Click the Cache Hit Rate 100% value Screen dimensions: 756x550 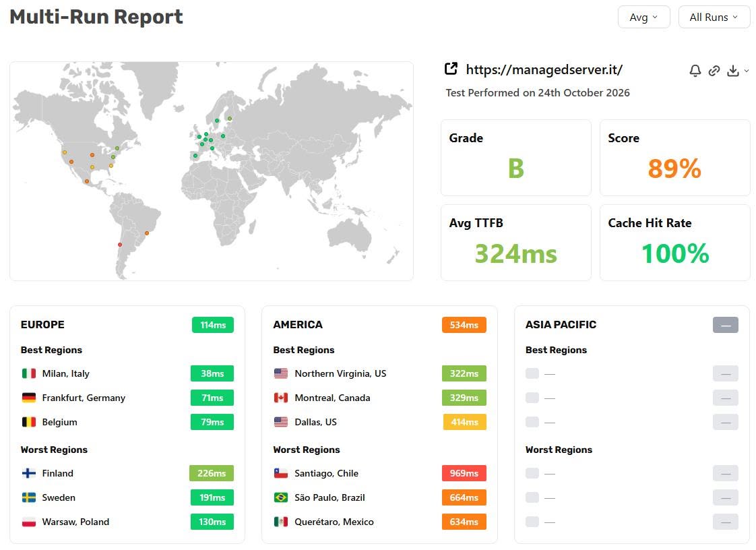[x=675, y=254]
